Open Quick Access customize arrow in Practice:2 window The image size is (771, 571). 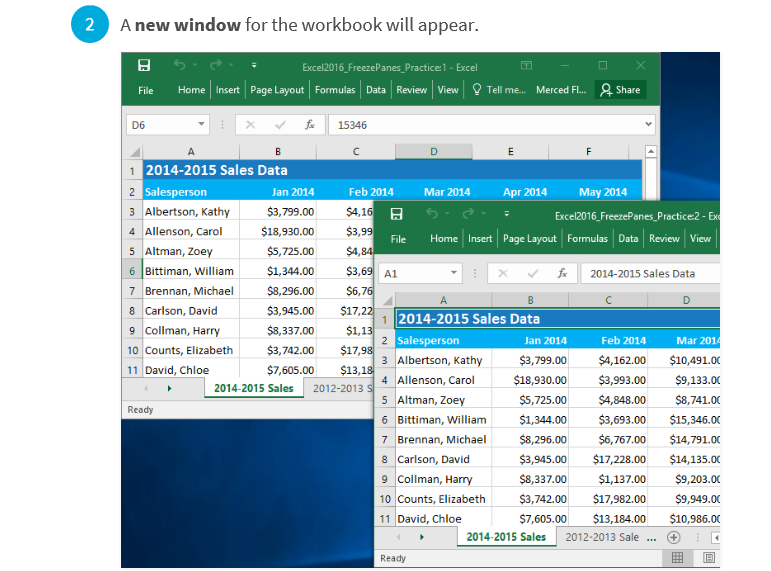[x=506, y=213]
